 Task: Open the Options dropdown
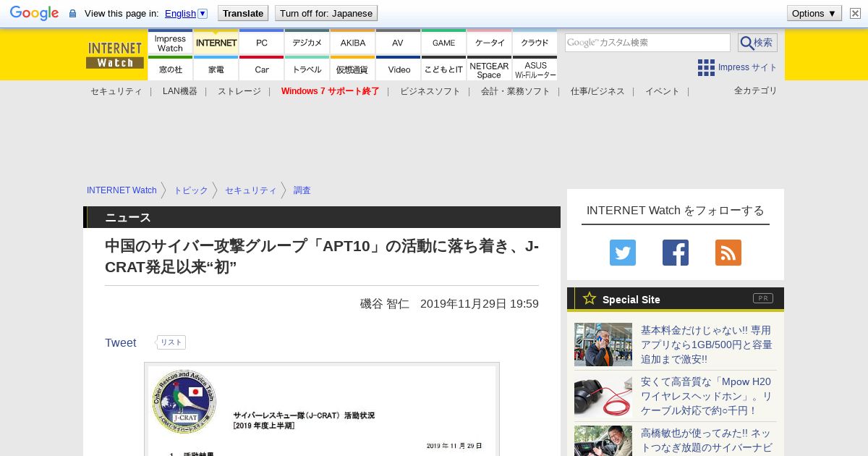pyautogui.click(x=814, y=13)
